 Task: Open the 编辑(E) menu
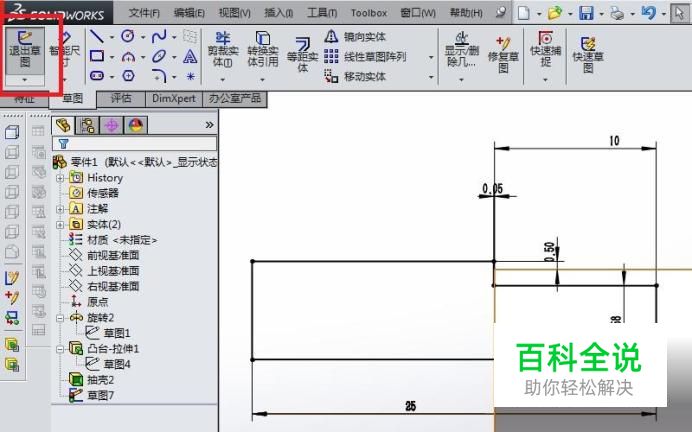(189, 13)
